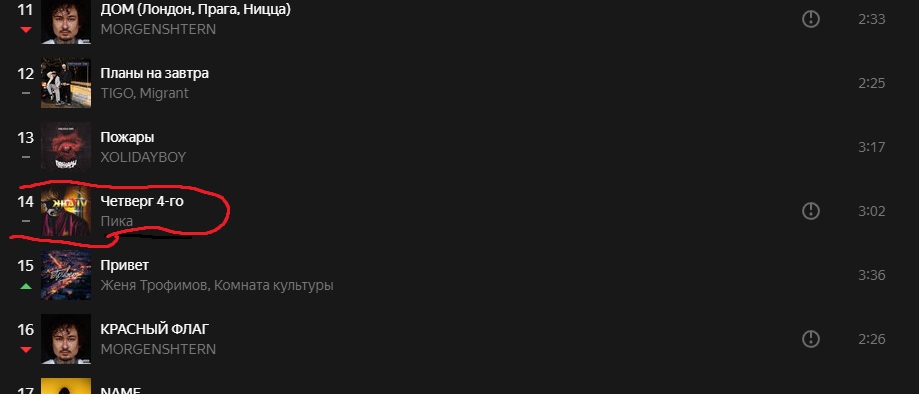Click Привет album cover art

tap(66, 275)
